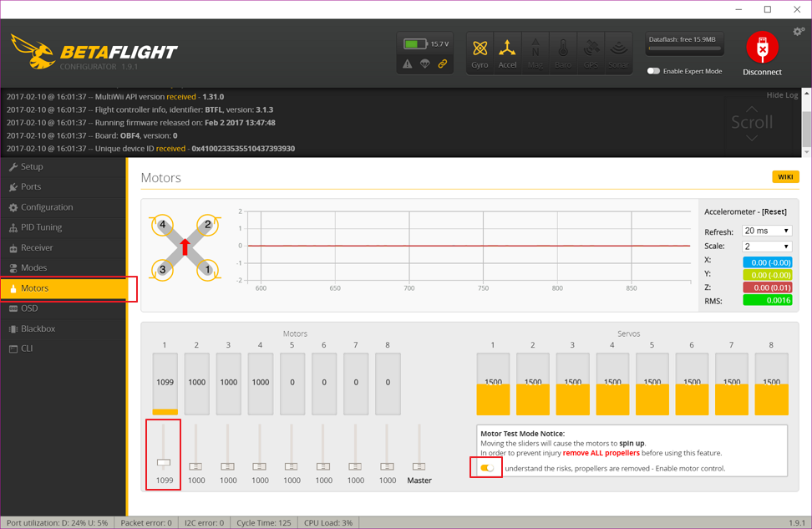Click the motor 1 slider handle
This screenshot has height=529, width=812.
[164, 462]
